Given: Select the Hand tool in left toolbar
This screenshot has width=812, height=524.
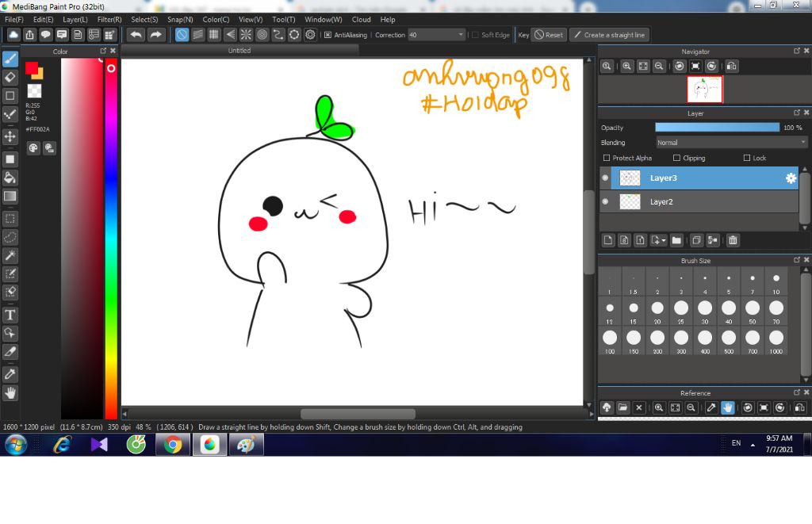Looking at the screenshot, I should pyautogui.click(x=10, y=393).
